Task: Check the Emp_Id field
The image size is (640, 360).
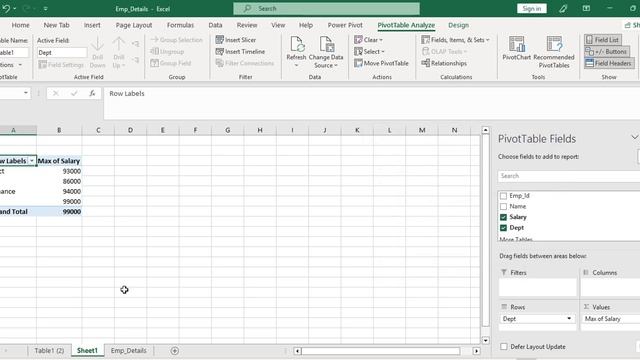Action: point(503,196)
